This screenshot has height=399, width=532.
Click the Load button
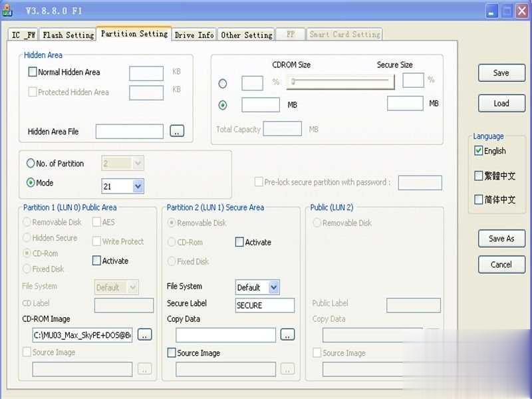[501, 104]
